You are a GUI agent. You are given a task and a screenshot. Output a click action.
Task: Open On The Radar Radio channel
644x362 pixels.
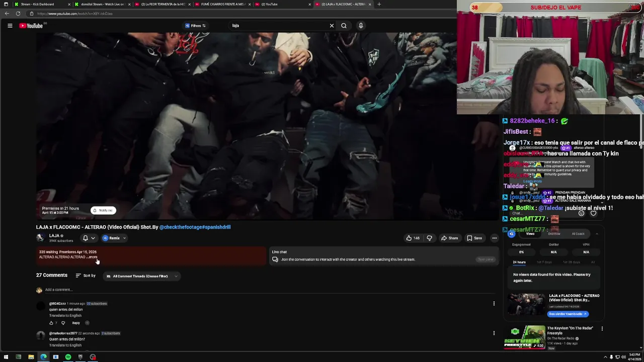click(x=561, y=338)
